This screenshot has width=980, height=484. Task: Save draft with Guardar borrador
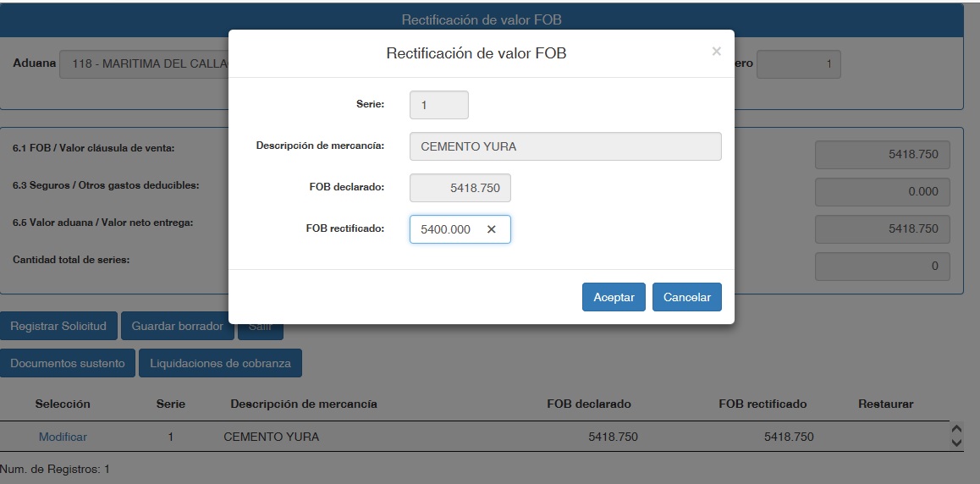pyautogui.click(x=177, y=326)
